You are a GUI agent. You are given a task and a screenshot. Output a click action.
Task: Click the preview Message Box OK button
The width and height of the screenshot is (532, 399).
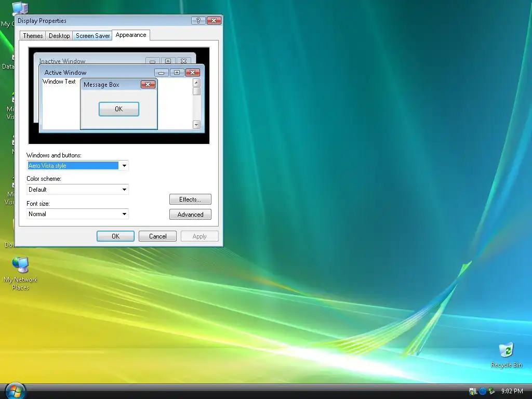(119, 109)
